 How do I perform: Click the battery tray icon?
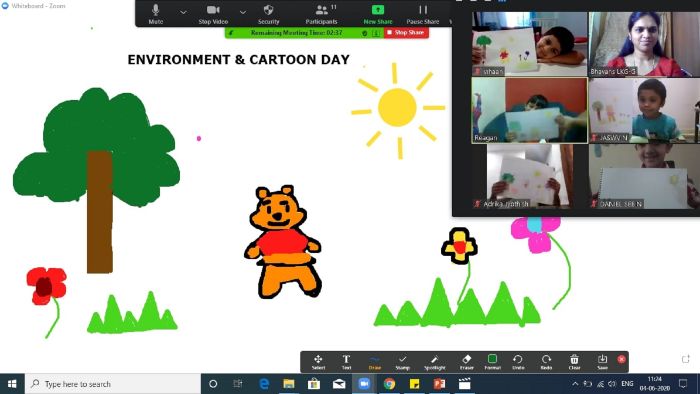tap(588, 384)
